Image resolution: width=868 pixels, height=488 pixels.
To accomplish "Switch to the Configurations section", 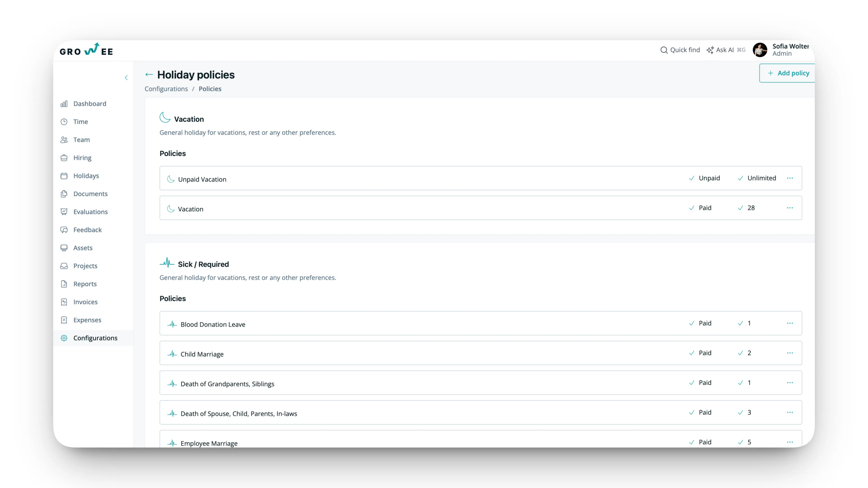I will 95,338.
